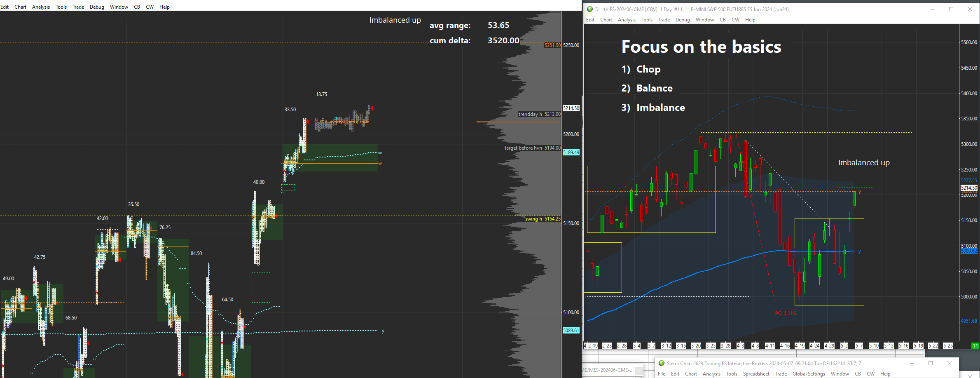This screenshot has height=378, width=980.
Task: Click the 'trendday h 5213.00' line label
Action: point(539,114)
